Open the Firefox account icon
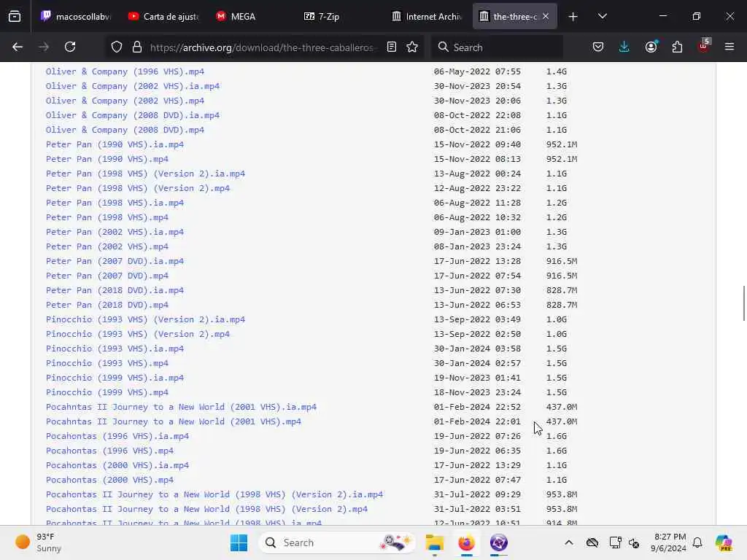 point(651,47)
